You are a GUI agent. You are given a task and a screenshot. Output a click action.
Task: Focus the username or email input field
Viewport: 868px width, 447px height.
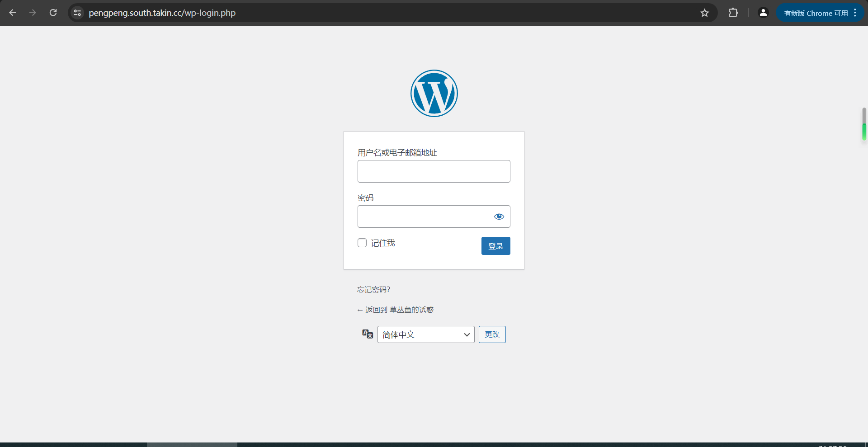coord(434,171)
